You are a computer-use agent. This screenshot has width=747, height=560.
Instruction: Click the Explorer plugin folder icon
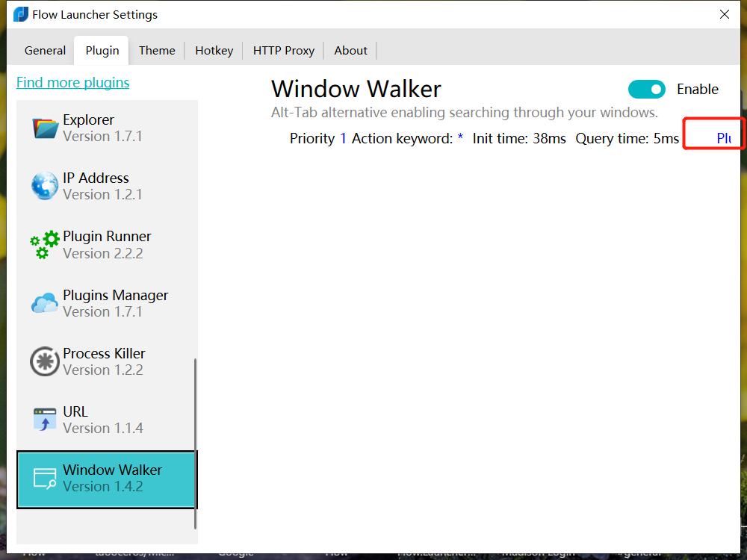point(46,128)
